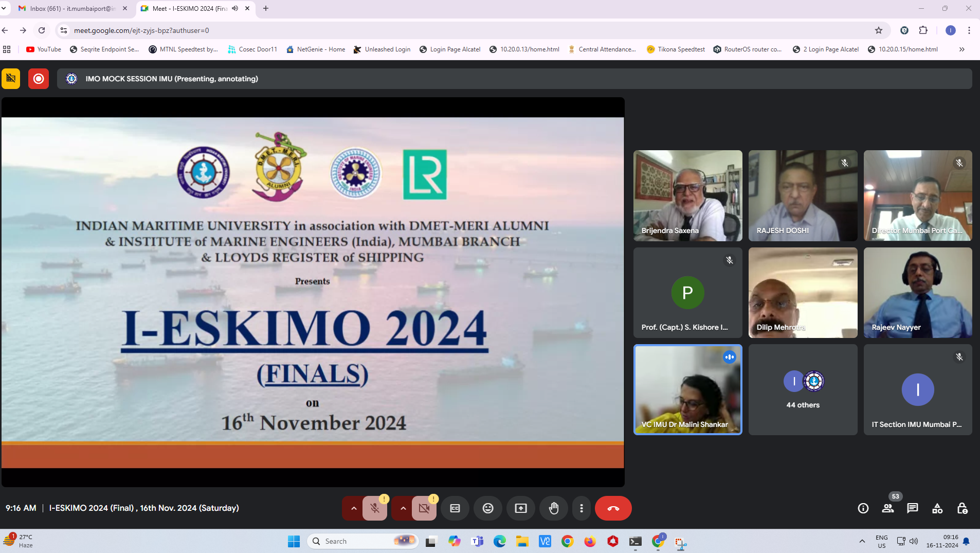The width and height of the screenshot is (980, 553).
Task: Open host controls lock icon
Action: [962, 508]
